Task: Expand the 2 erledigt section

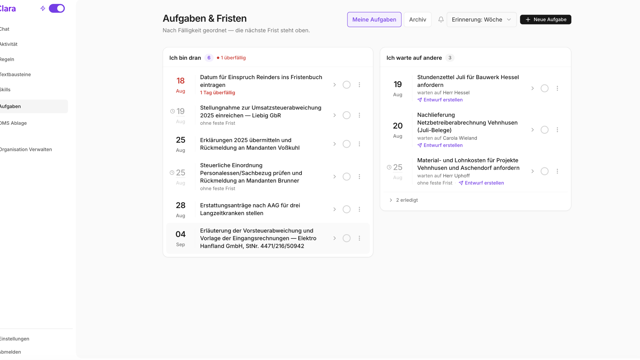Action: (404, 200)
